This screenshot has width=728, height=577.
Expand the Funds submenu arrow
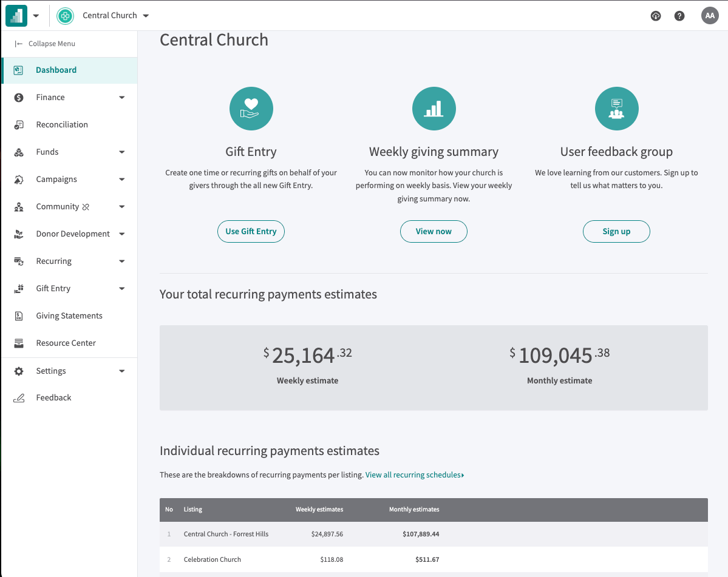pos(121,152)
